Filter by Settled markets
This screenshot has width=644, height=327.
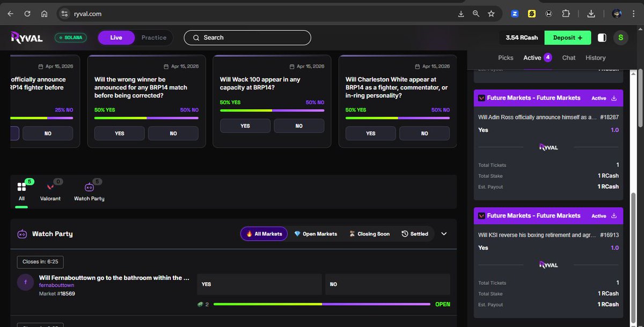pyautogui.click(x=415, y=234)
